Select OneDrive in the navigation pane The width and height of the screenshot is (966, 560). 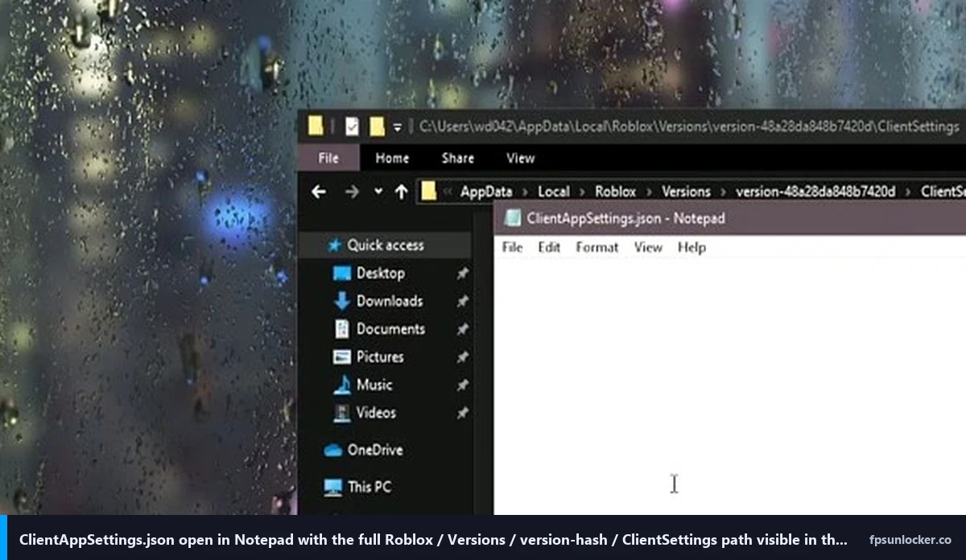tap(375, 450)
